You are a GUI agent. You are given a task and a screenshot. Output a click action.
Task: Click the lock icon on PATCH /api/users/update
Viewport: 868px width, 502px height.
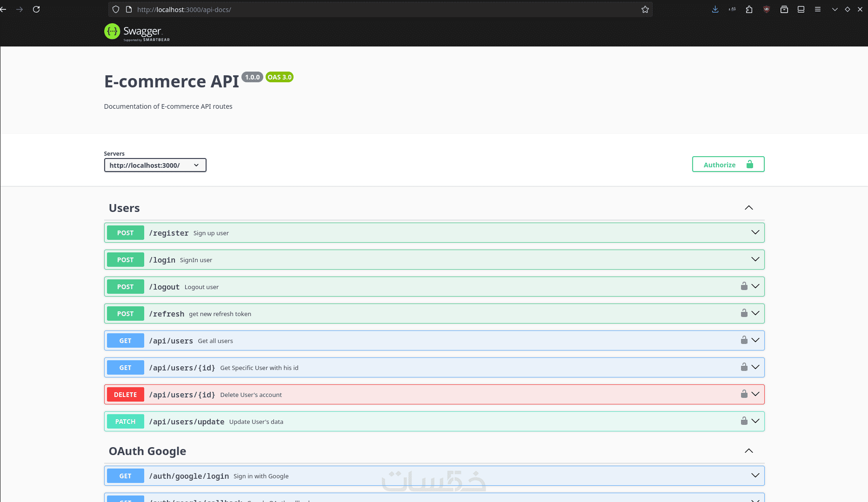[x=744, y=421]
